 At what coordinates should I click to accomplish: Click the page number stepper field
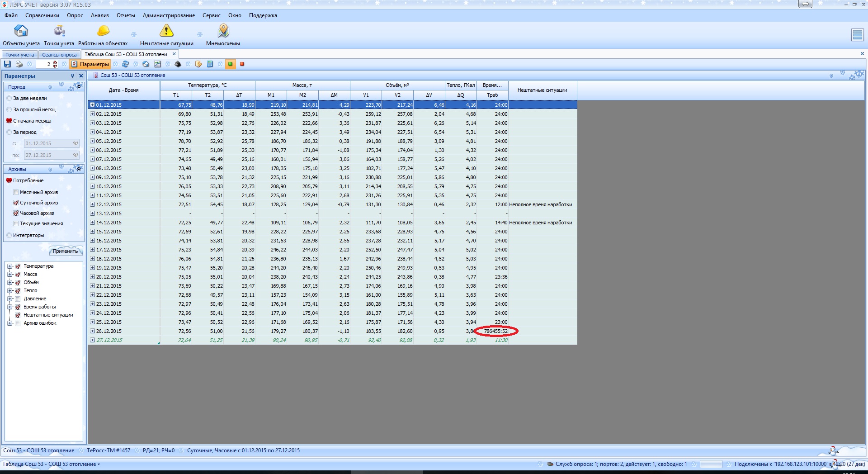47,64
